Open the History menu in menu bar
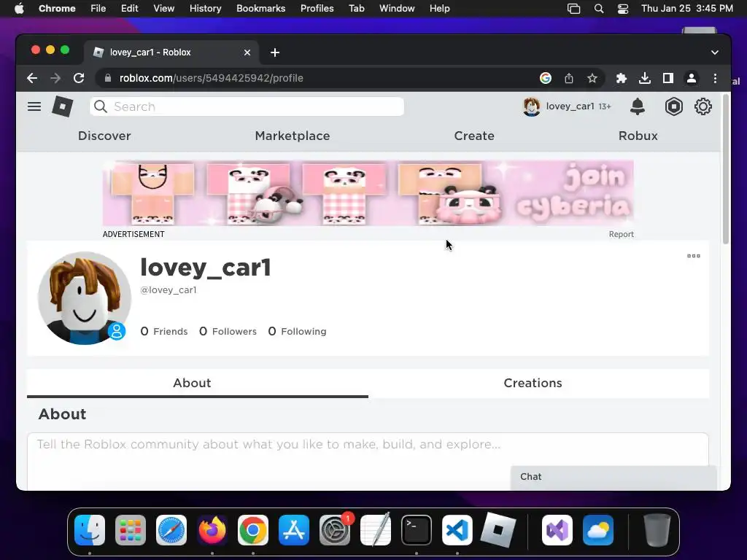747x560 pixels. pyautogui.click(x=205, y=9)
